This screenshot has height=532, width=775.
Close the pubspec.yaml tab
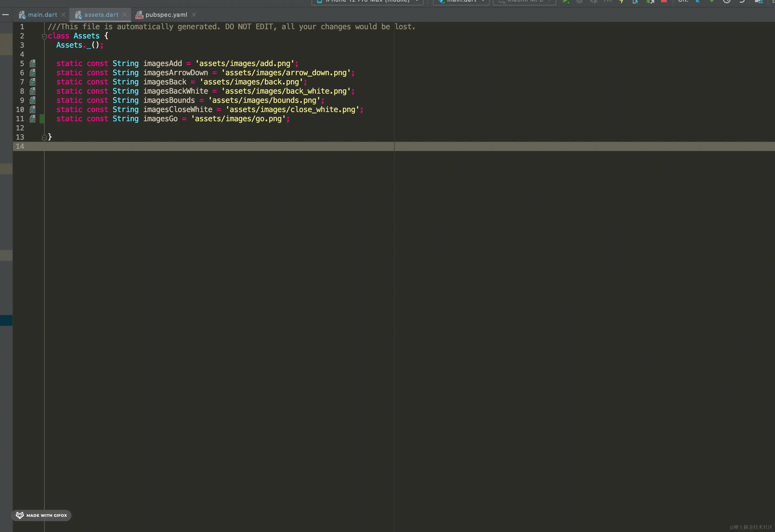(x=194, y=15)
